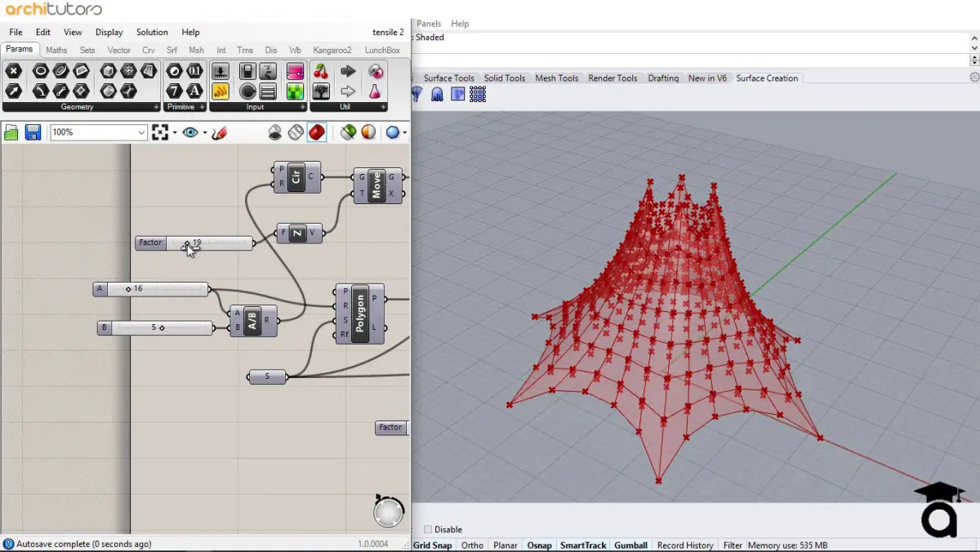Image resolution: width=980 pixels, height=552 pixels.
Task: Pick the tree Param Viewer util icon
Action: click(321, 91)
